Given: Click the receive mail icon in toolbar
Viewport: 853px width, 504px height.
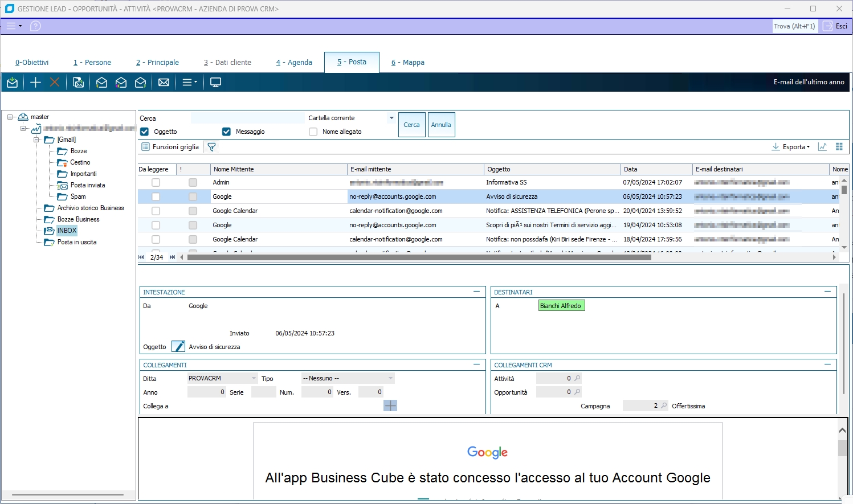Looking at the screenshot, I should point(12,83).
